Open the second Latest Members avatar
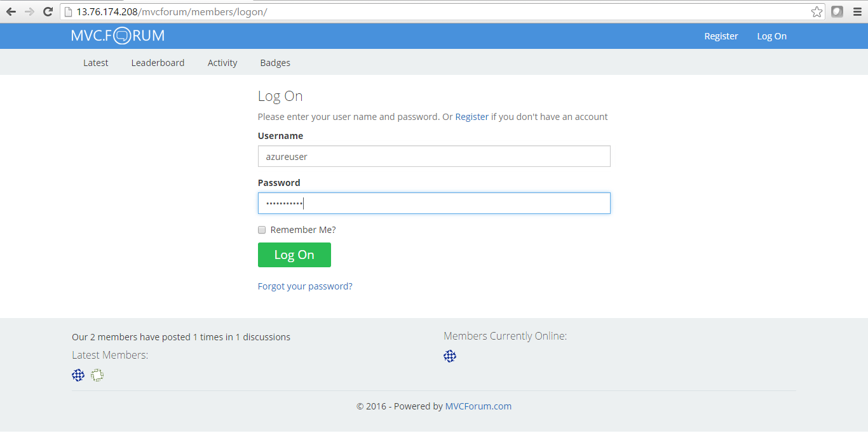 [x=97, y=375]
